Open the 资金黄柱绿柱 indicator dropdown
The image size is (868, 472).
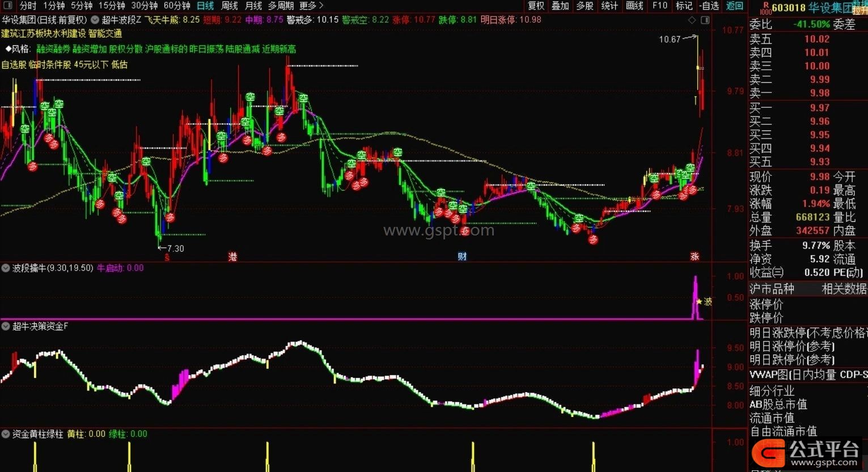pos(6,435)
